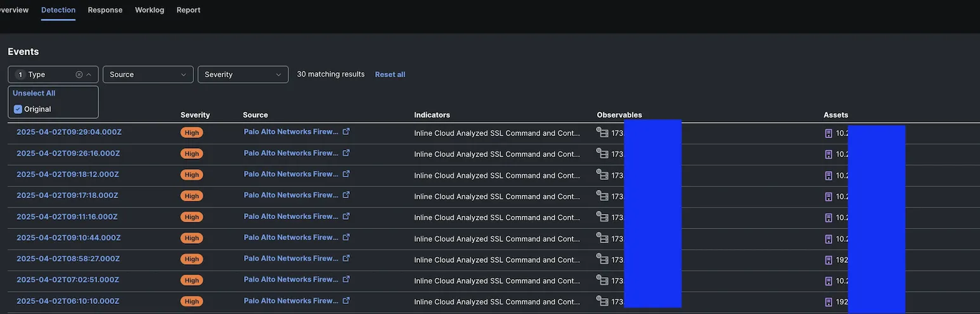Click Inline Cloud Analyzed indicator in 06:10:10 row
This screenshot has width=980, height=314.
pyautogui.click(x=497, y=302)
